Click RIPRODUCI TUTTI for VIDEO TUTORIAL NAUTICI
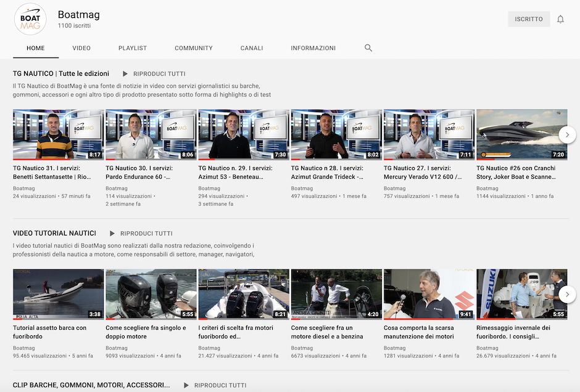Screen dimensions: 580x392 (x=146, y=234)
